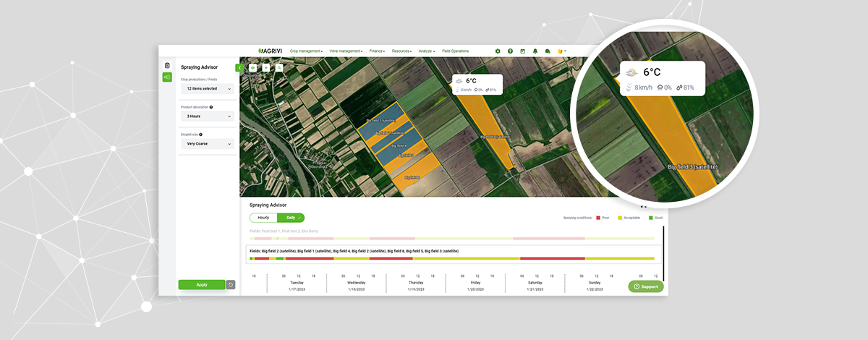
Task: Click the green Apply button
Action: point(202,285)
